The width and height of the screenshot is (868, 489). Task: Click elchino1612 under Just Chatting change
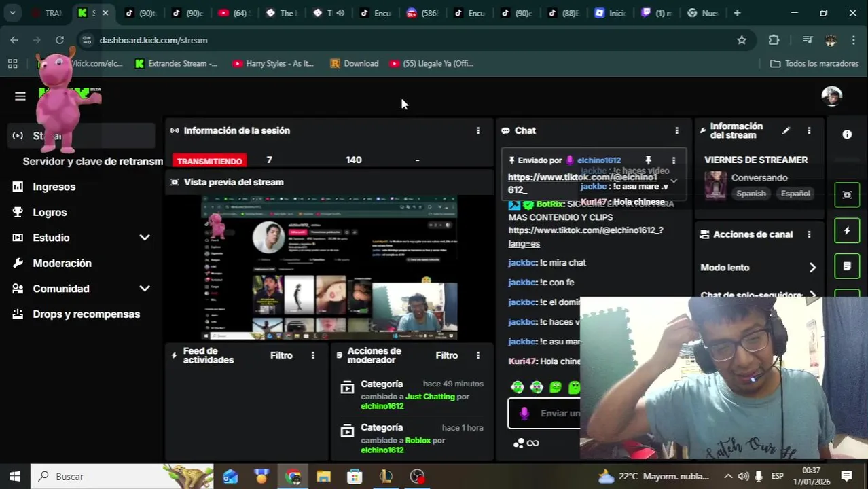(382, 406)
